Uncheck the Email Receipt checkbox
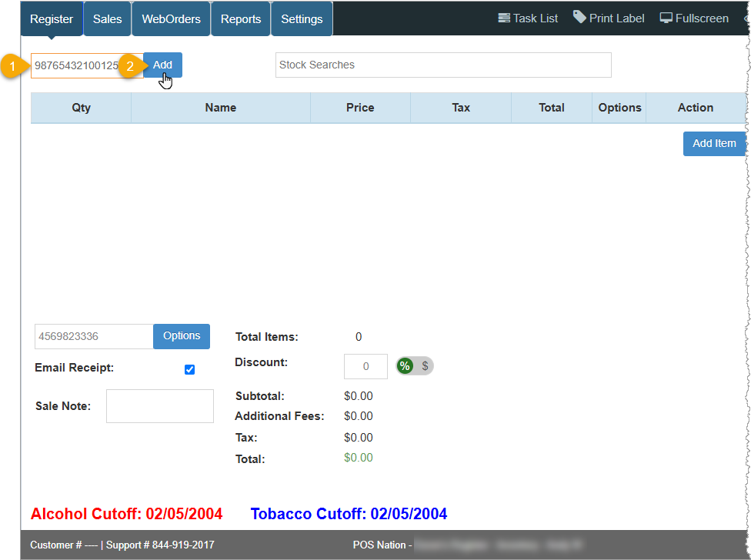 click(x=190, y=370)
